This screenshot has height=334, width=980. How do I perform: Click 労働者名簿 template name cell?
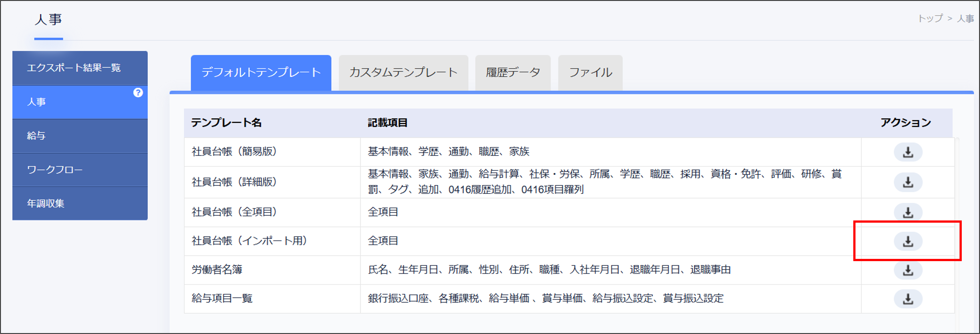[x=217, y=270]
